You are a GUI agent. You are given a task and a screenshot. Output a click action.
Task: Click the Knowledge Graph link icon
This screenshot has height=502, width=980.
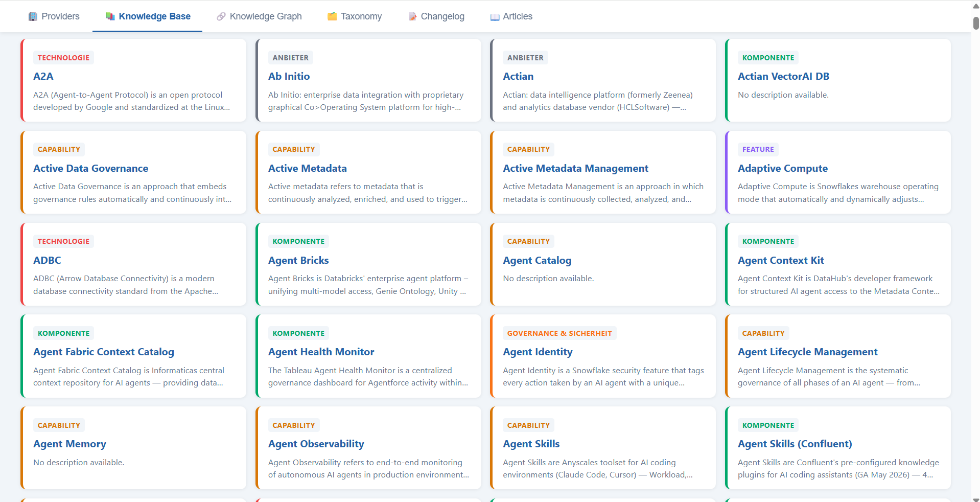[221, 16]
